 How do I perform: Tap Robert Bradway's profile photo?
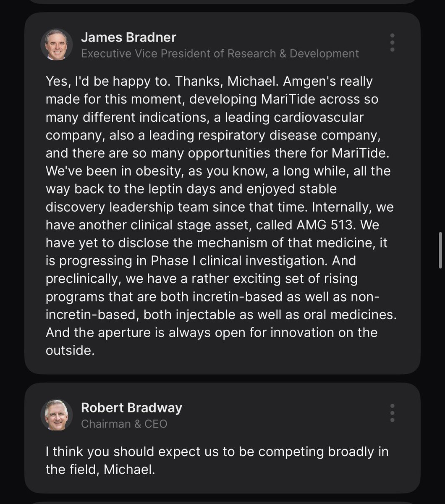coord(56,415)
